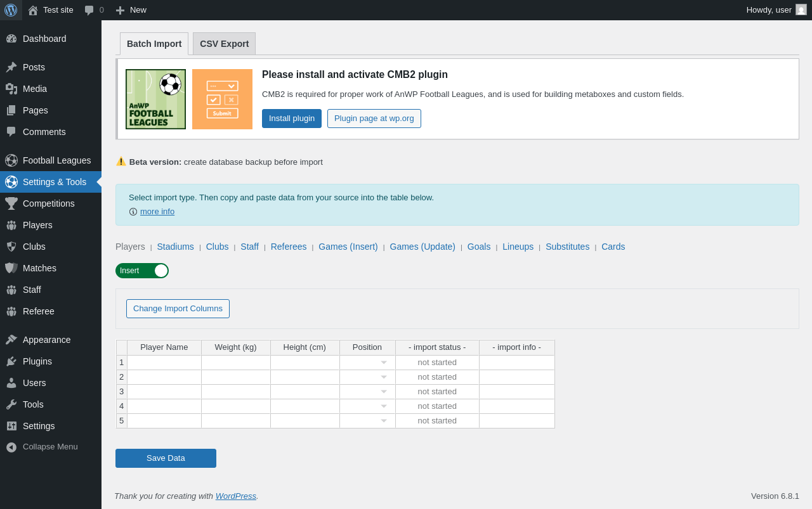Click Player Name cell in row 5
The image size is (812, 509).
click(x=164, y=421)
